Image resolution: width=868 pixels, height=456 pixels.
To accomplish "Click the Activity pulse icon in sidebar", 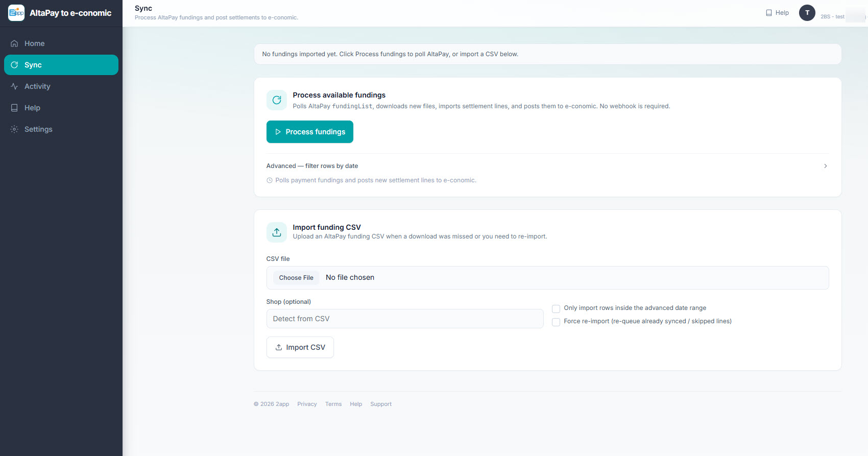I will [x=14, y=86].
